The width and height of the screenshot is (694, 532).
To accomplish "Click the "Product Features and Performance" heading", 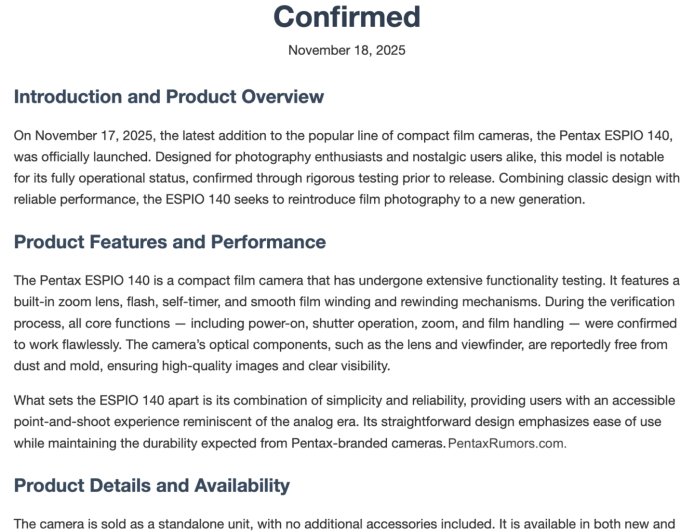I will tap(169, 241).
